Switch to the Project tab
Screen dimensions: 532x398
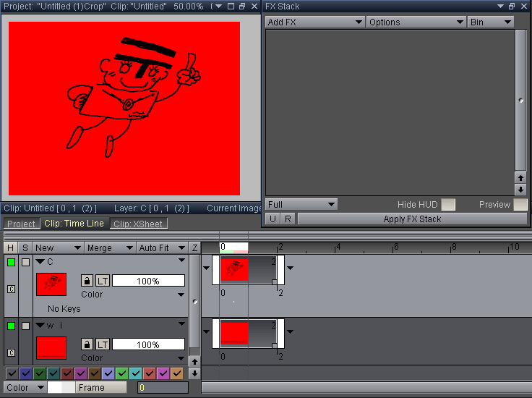coord(21,224)
